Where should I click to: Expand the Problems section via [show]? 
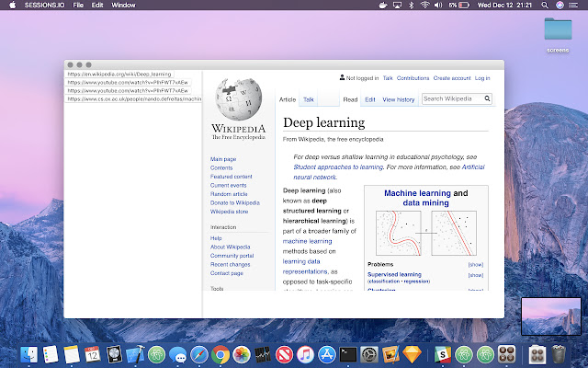476,264
